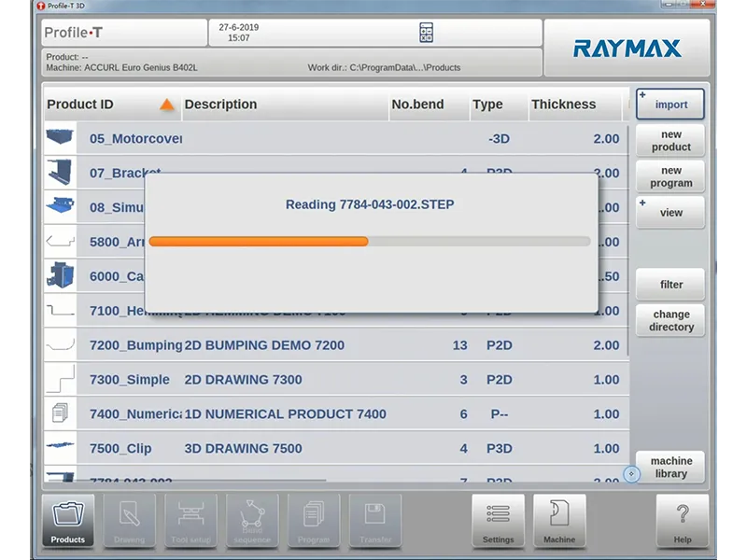Click the product list vertical scrollbar

point(628,241)
